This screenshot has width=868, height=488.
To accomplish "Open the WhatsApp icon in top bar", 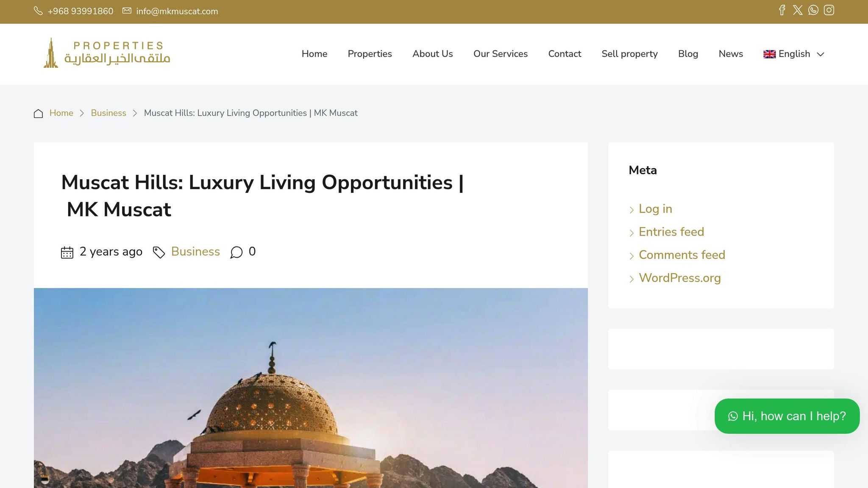I will pyautogui.click(x=813, y=10).
